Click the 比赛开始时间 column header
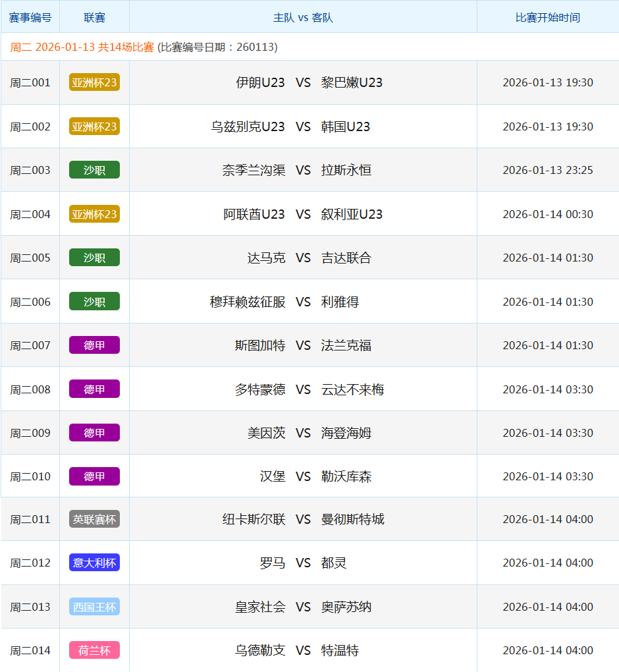This screenshot has width=619, height=672. click(x=547, y=17)
